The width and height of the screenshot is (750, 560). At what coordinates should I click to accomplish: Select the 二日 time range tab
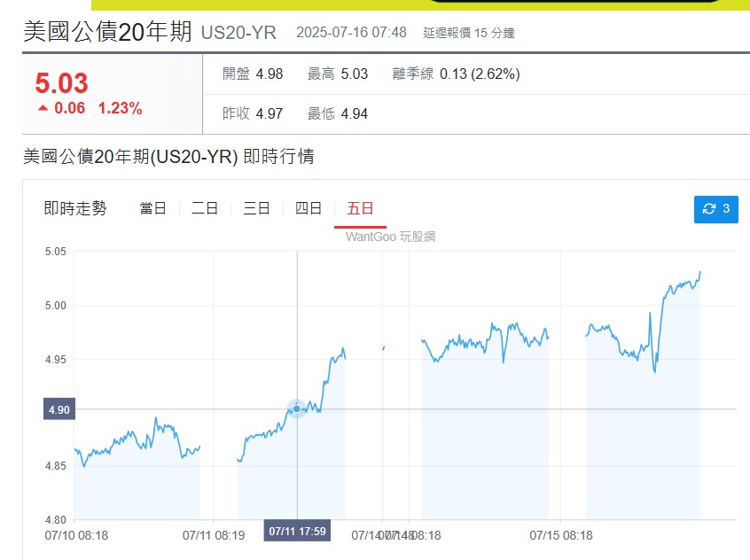tap(204, 209)
